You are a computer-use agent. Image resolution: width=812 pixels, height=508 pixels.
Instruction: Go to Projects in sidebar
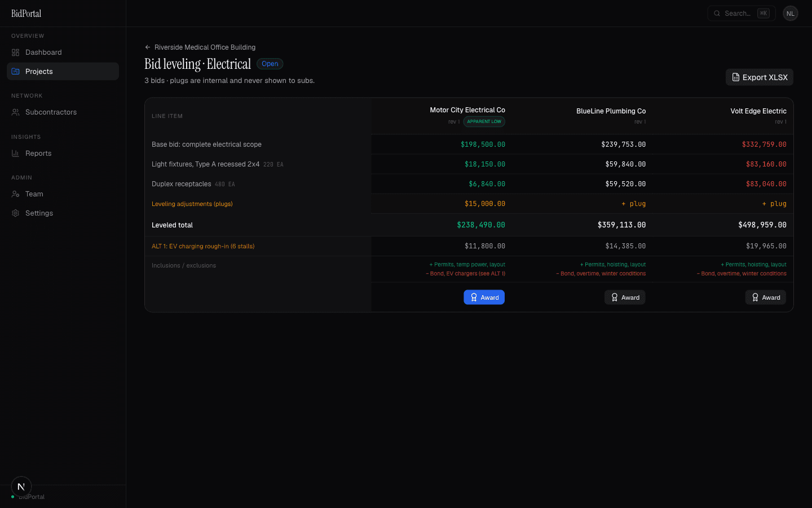coord(63,72)
